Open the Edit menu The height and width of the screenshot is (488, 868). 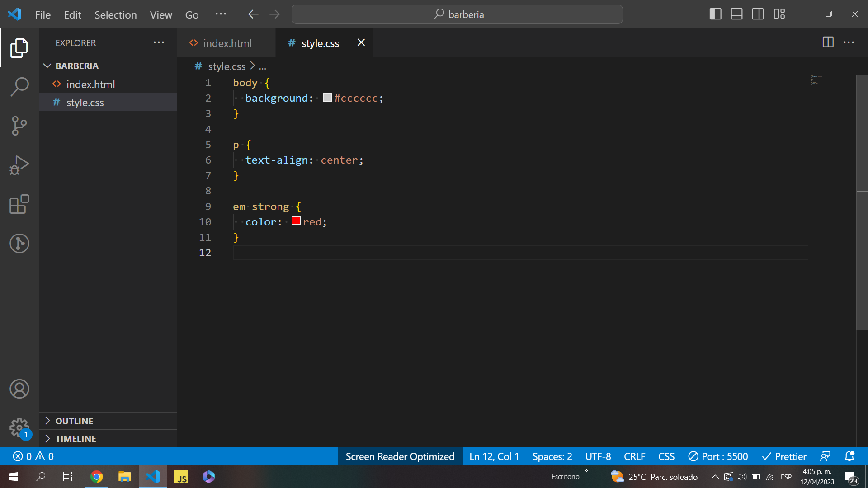[x=72, y=14]
